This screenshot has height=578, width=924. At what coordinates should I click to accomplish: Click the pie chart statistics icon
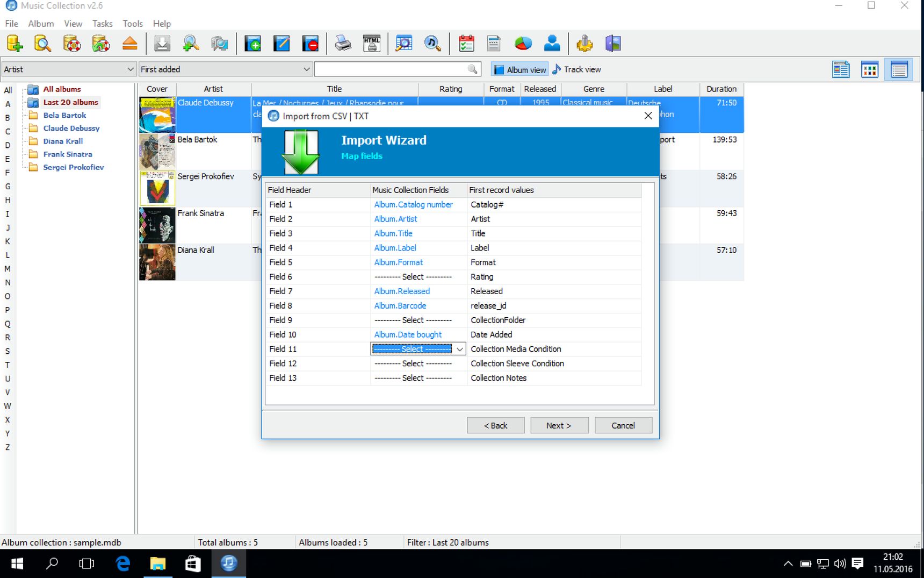coord(523,44)
